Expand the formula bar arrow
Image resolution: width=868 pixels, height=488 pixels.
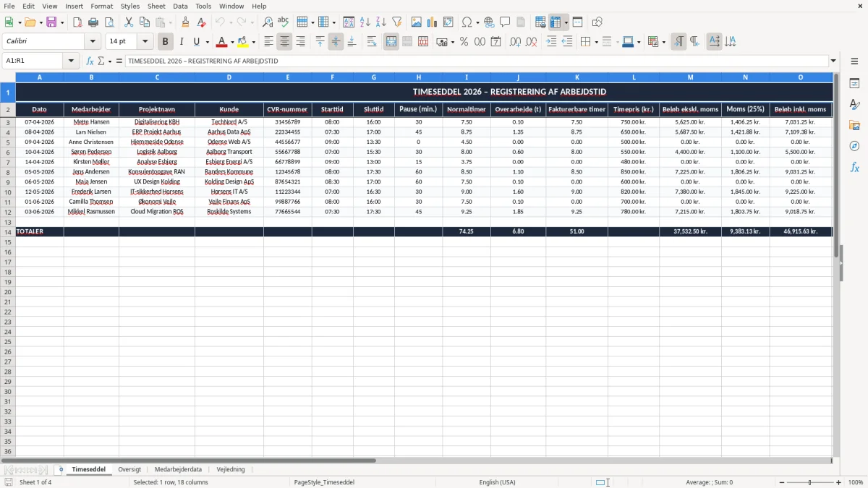(x=833, y=61)
